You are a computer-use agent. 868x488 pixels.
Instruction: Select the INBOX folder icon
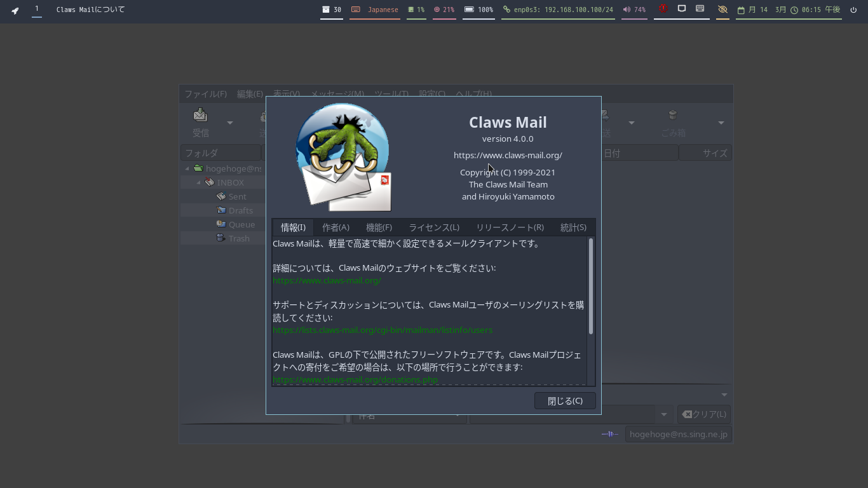(210, 182)
